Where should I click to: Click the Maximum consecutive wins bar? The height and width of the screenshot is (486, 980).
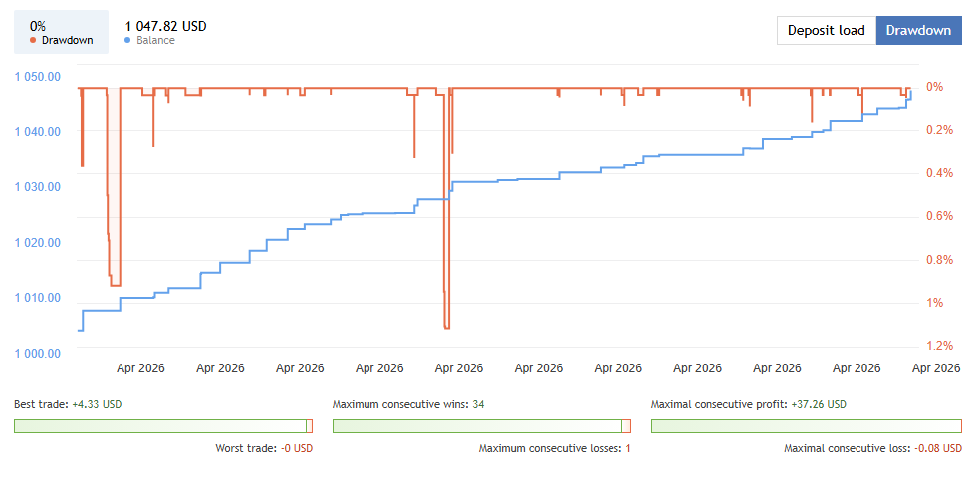pos(481,426)
